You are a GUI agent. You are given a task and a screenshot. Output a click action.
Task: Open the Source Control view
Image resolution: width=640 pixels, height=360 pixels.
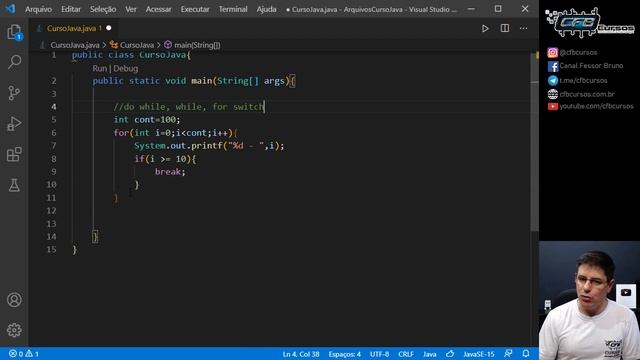tap(14, 93)
